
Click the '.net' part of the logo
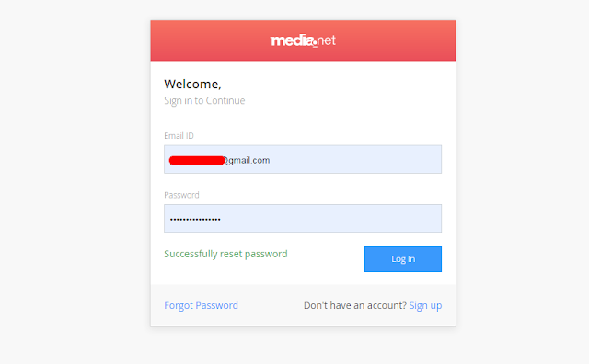[x=327, y=40]
